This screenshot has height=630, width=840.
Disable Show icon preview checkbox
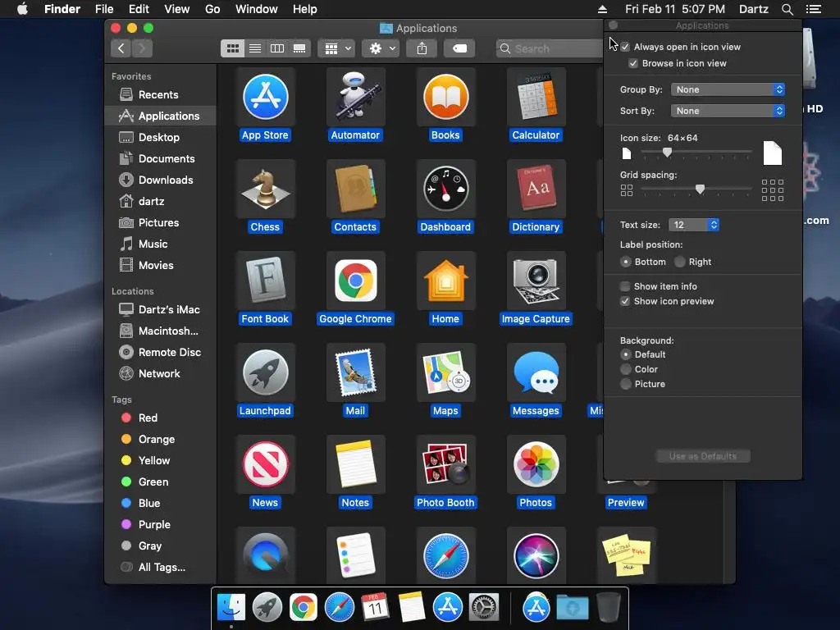click(624, 301)
